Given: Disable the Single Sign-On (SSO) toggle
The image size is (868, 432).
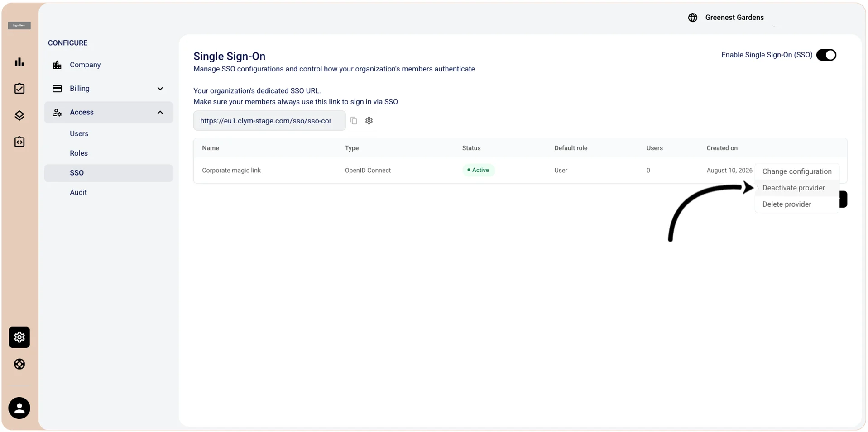Looking at the screenshot, I should click(x=826, y=55).
